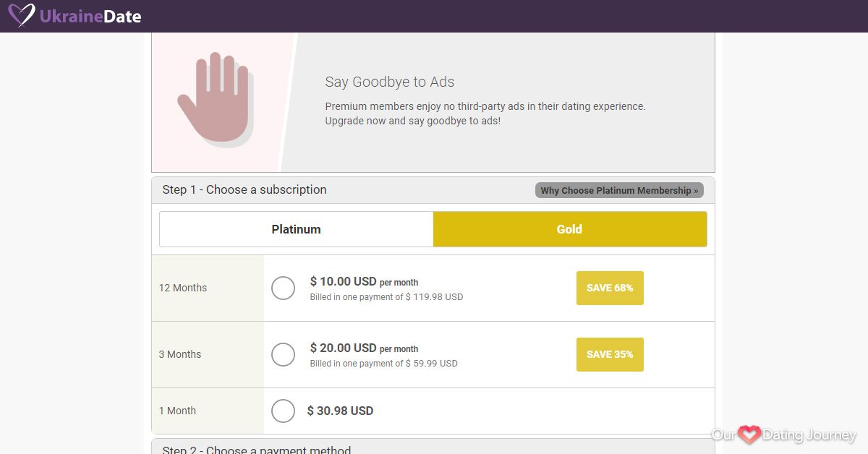868x454 pixels.
Task: Switch to the Platinum subscription tab
Action: (x=297, y=229)
